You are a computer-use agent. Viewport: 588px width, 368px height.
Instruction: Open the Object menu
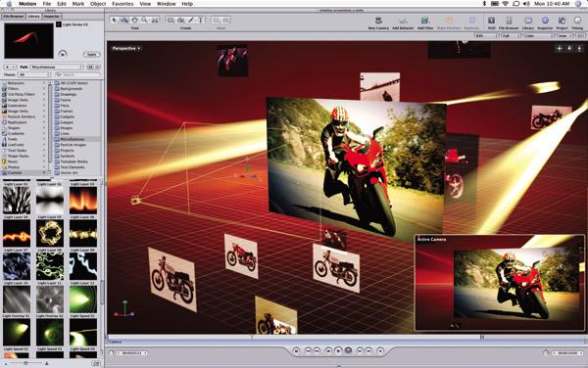tap(98, 4)
